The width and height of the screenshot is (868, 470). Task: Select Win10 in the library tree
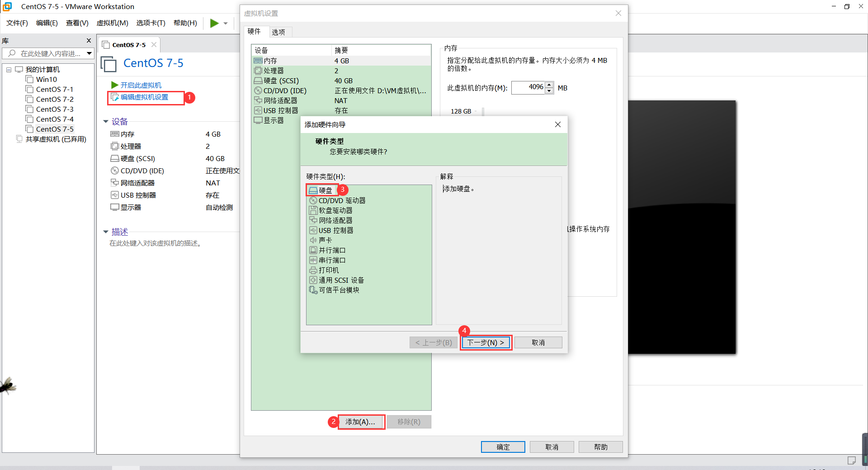tap(46, 80)
